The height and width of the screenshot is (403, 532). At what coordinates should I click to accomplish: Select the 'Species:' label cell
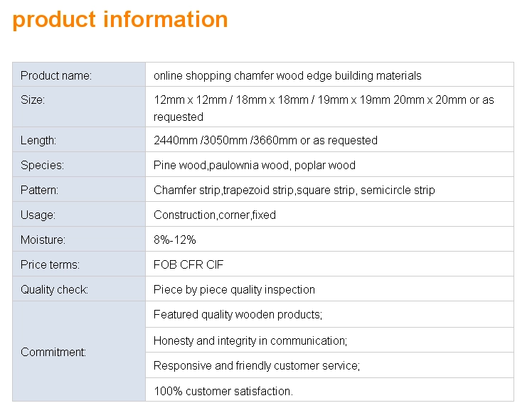tap(79, 164)
